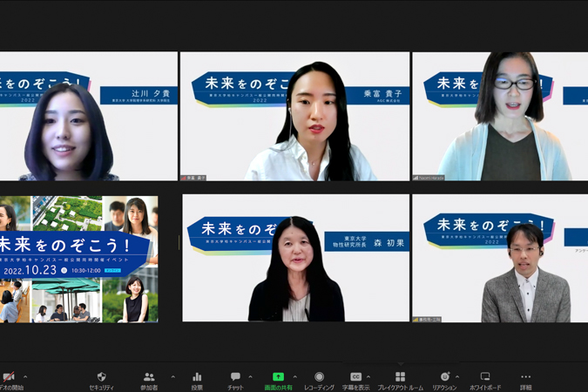Click the Naomi Harada name tag
Screen dimensions: 588x392
click(x=429, y=178)
